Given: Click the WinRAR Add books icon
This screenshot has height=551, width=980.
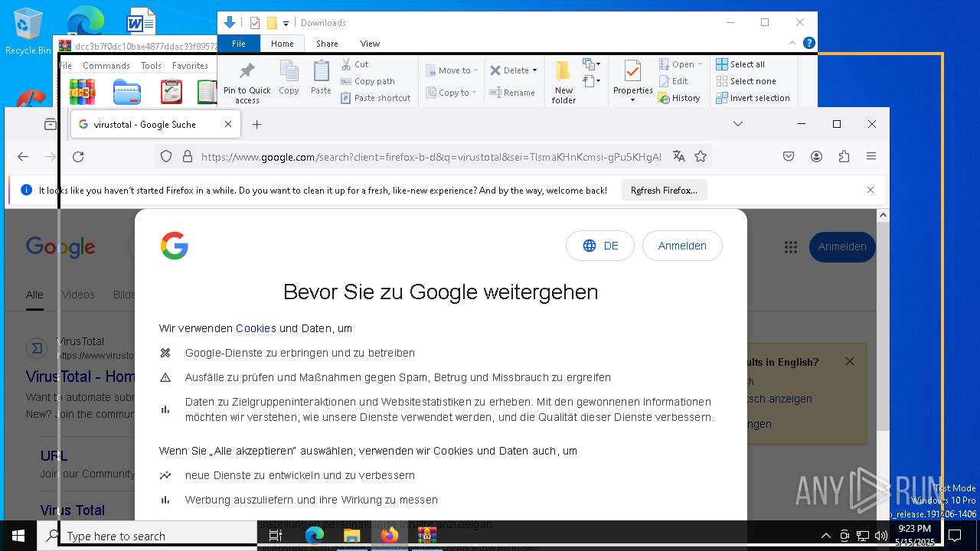Looking at the screenshot, I should (x=82, y=92).
